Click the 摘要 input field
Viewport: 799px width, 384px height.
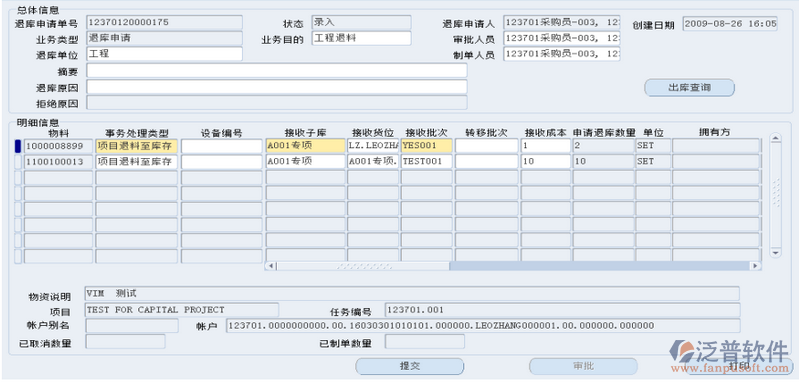click(277, 71)
